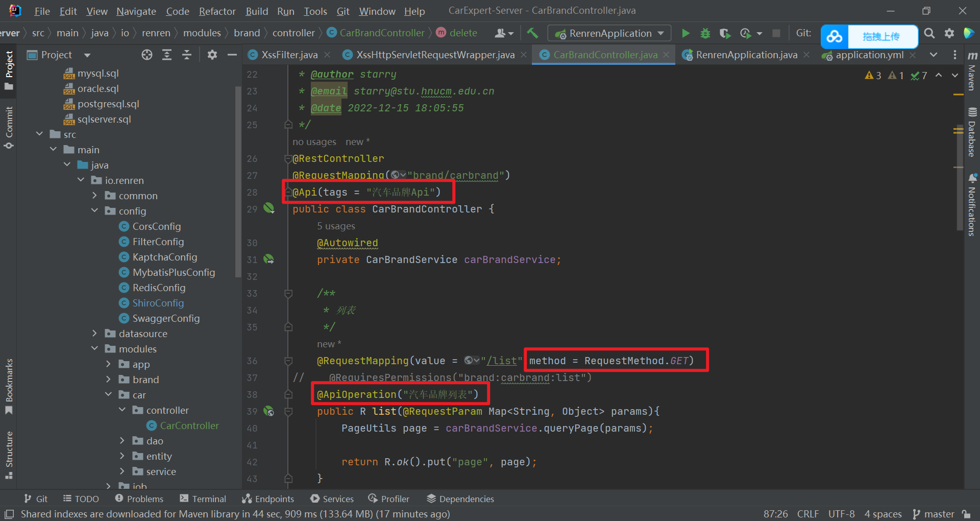Click the master branch widget
980x521 pixels.
933,514
